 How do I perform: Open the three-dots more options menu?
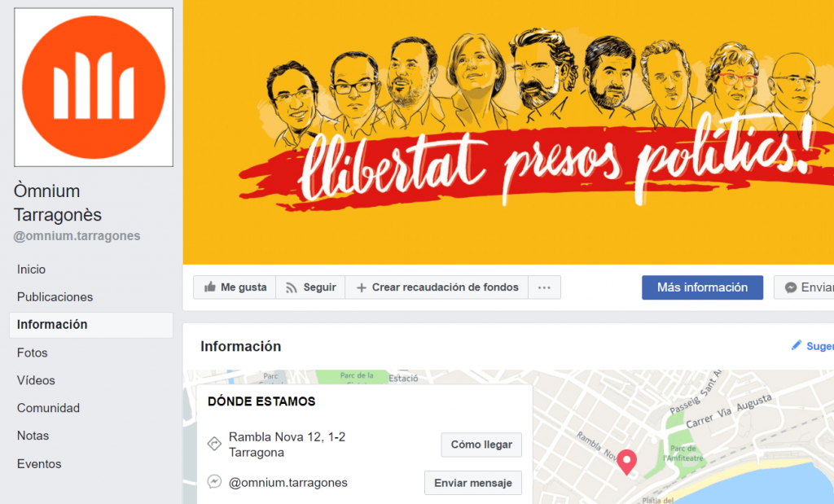click(x=544, y=287)
